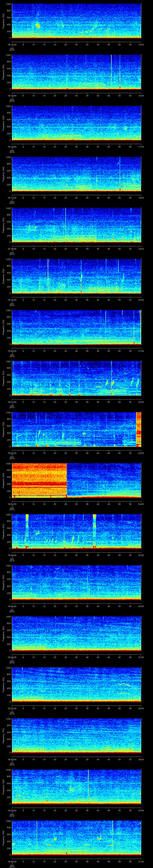This screenshot has width=153, height=868.
Task: Click the 31:00 end-of-axis label
Action: coord(141,861)
